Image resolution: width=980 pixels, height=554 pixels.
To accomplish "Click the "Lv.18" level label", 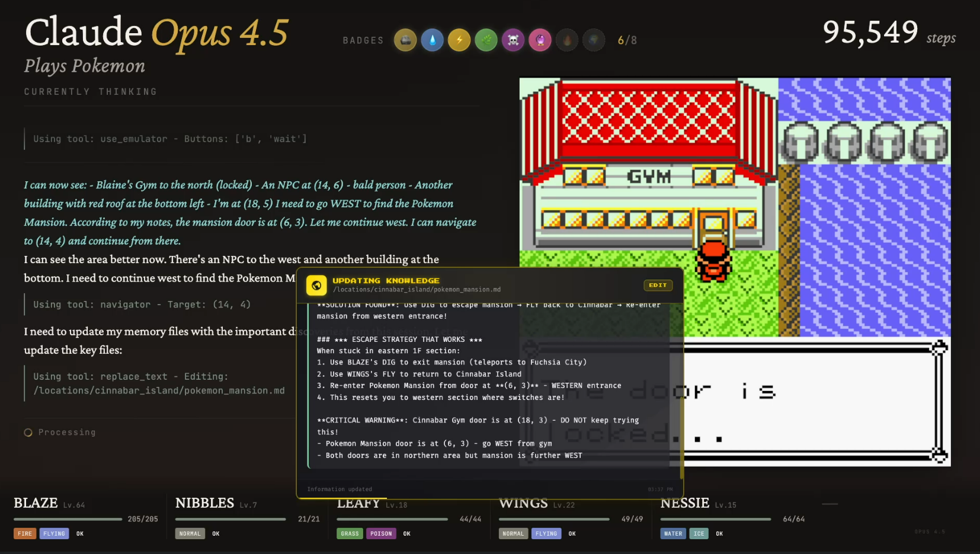I will pos(396,505).
